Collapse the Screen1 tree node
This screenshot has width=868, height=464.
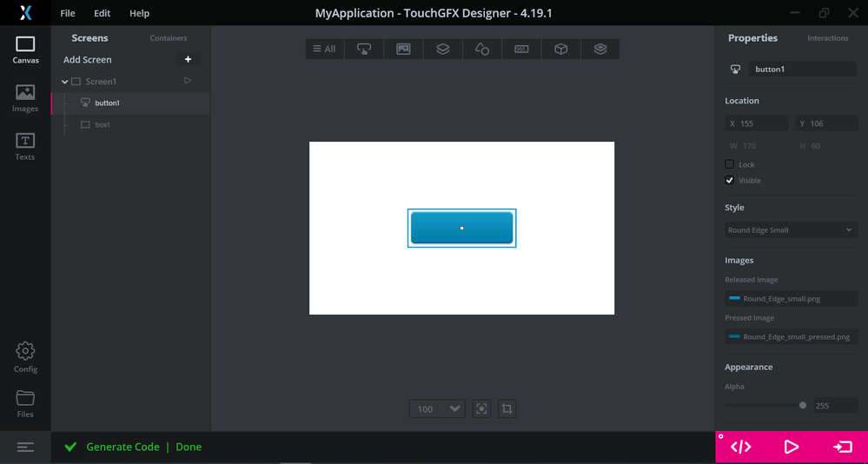[65, 82]
